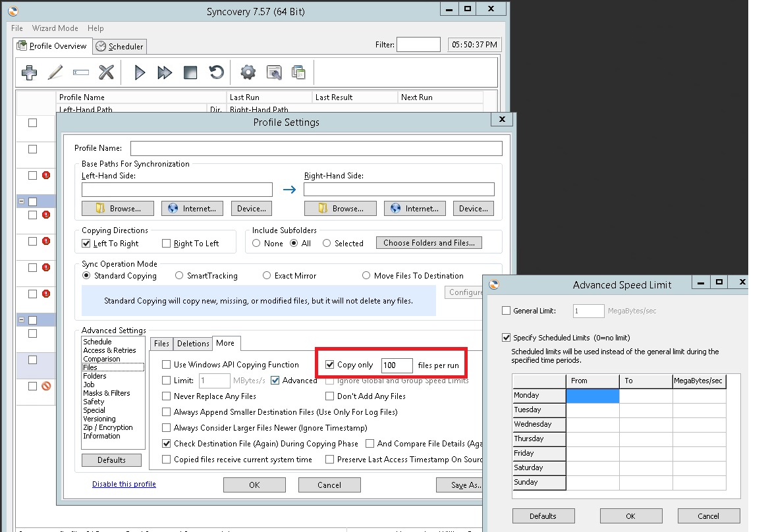Click the Profile Name input field

[316, 148]
